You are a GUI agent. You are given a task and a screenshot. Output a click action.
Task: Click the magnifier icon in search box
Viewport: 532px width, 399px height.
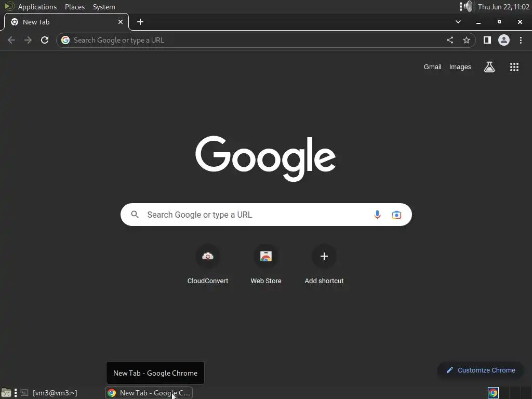[135, 215]
